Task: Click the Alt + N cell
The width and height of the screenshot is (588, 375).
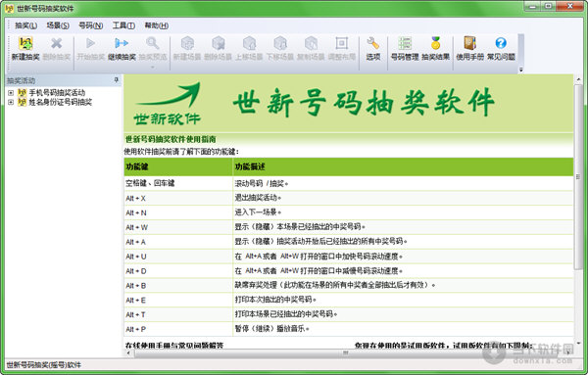Action: [x=178, y=212]
